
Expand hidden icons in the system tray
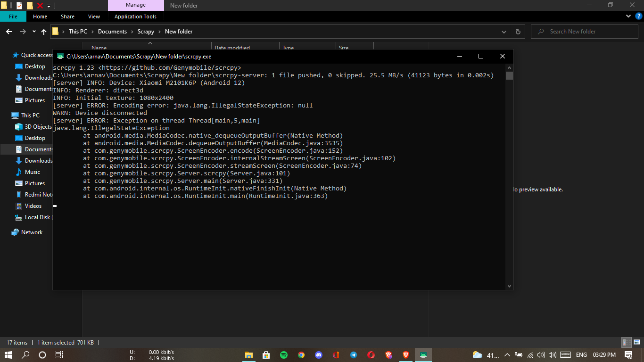[x=507, y=355]
